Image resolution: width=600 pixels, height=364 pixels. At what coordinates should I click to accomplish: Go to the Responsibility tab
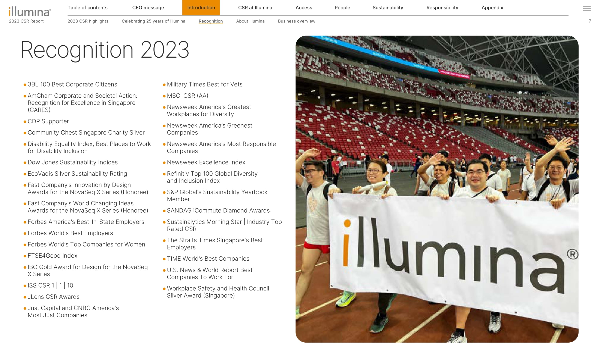[442, 7]
